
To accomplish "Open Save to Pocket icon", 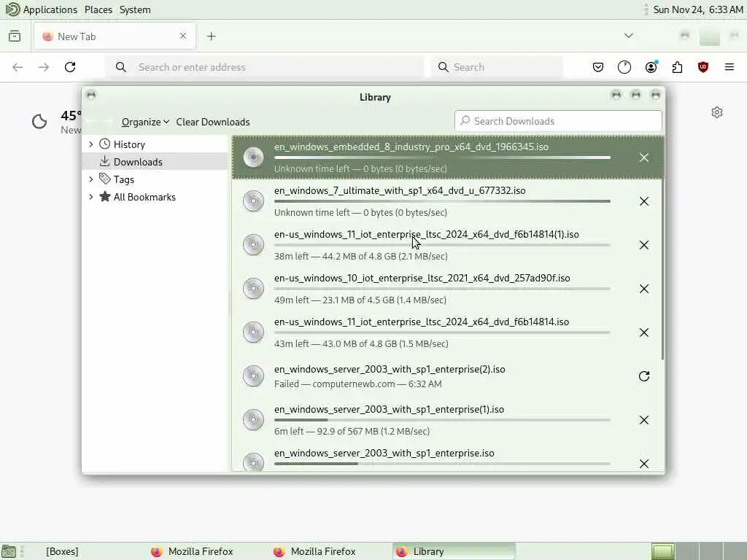I will click(598, 67).
